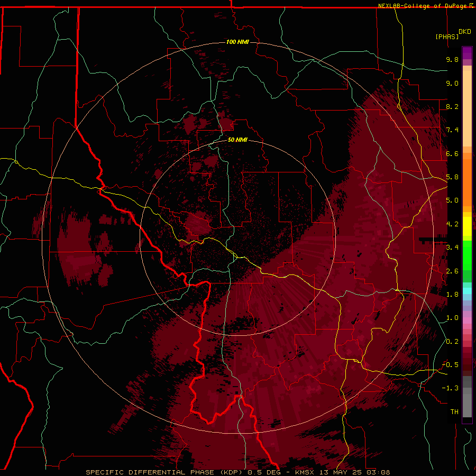Select the 5.8 legend value
Image resolution: width=476 pixels, height=476 pixels.
pos(452,177)
